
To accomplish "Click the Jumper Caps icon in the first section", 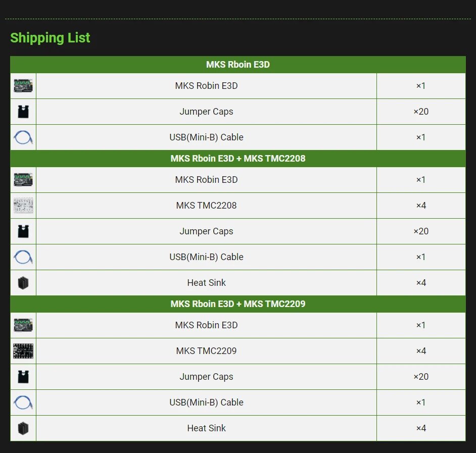I will click(23, 112).
